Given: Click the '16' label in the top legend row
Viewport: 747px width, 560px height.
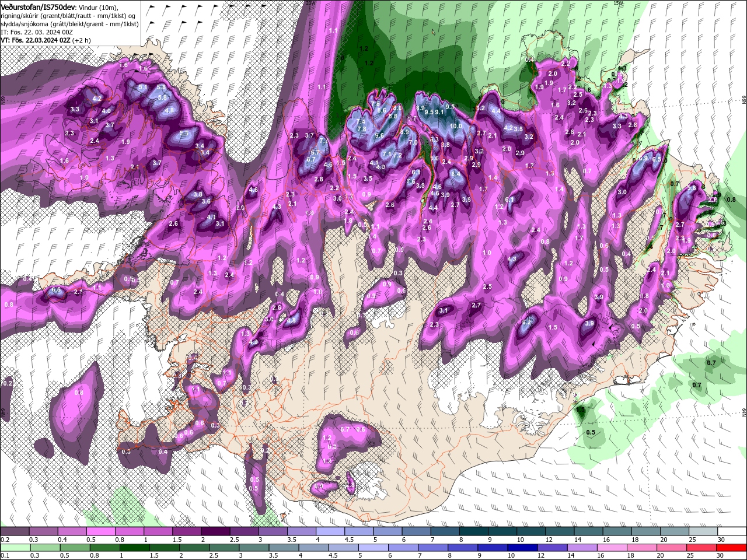Looking at the screenshot, I should tap(606, 540).
